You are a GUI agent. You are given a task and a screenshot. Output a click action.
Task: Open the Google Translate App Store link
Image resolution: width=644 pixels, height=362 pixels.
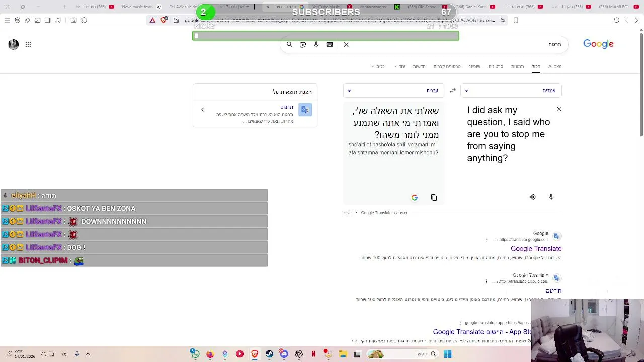(482, 332)
